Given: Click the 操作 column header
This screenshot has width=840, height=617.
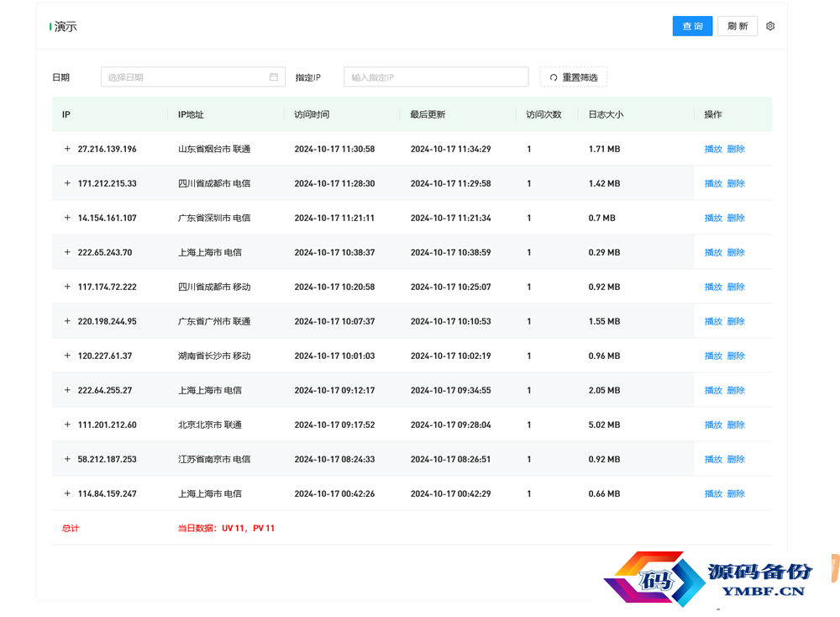Looking at the screenshot, I should coord(713,114).
